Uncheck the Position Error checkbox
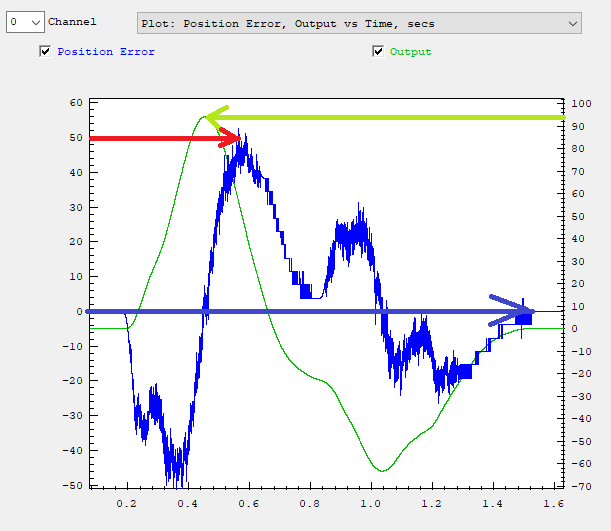 pyautogui.click(x=45, y=52)
